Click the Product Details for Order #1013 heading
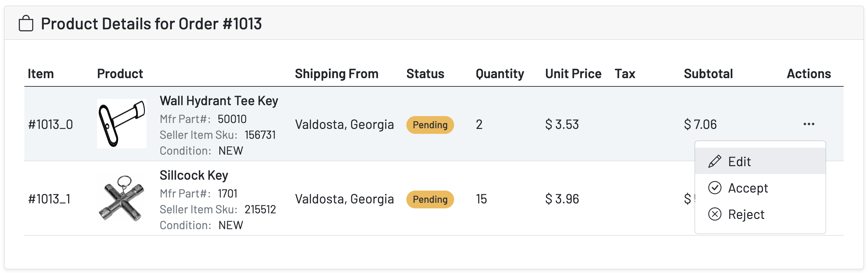Viewport: 868px width, 273px height. coord(151,24)
